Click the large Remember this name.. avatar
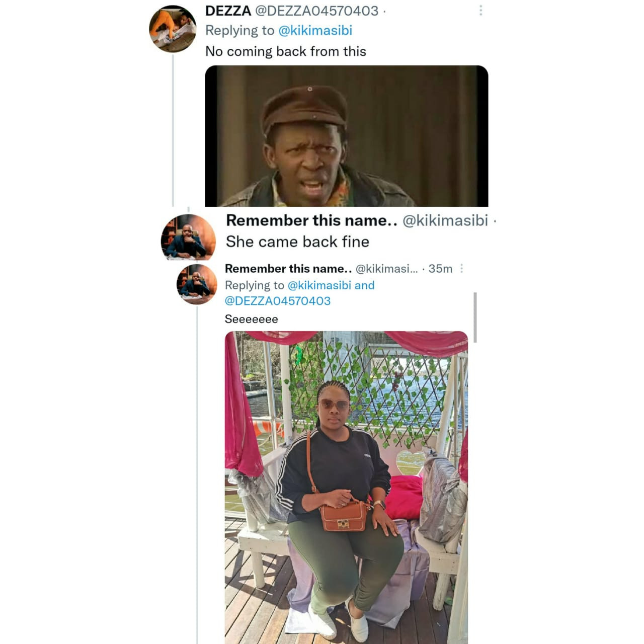 point(188,237)
